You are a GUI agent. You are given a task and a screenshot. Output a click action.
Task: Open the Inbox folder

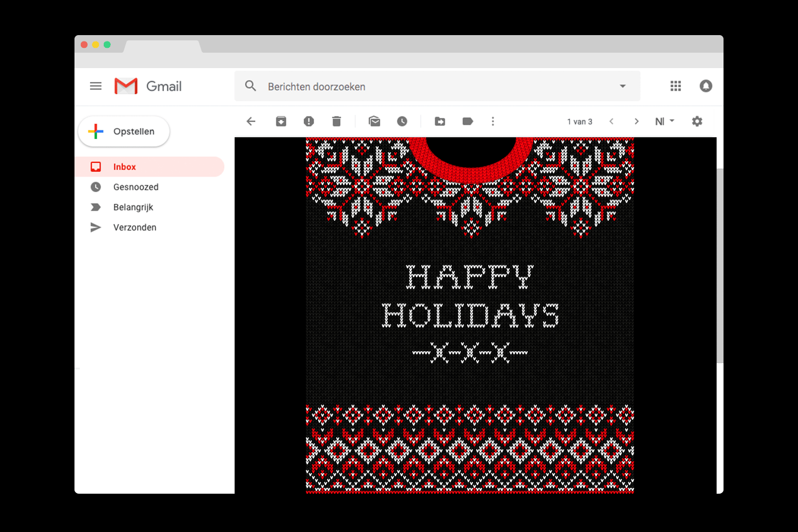point(149,167)
